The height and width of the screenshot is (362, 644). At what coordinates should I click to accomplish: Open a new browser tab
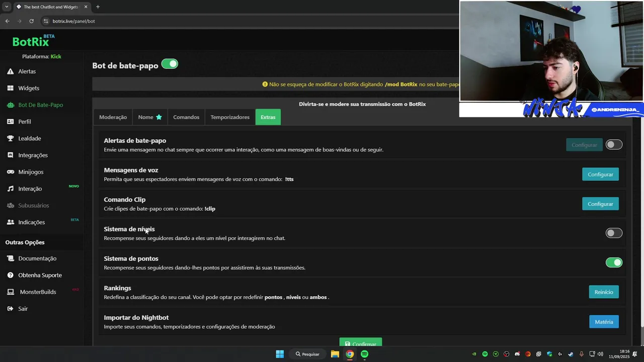98,7
